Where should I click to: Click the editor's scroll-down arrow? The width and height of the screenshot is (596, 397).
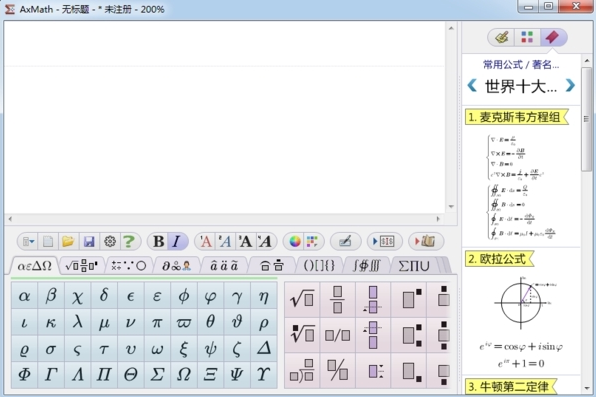click(x=451, y=206)
